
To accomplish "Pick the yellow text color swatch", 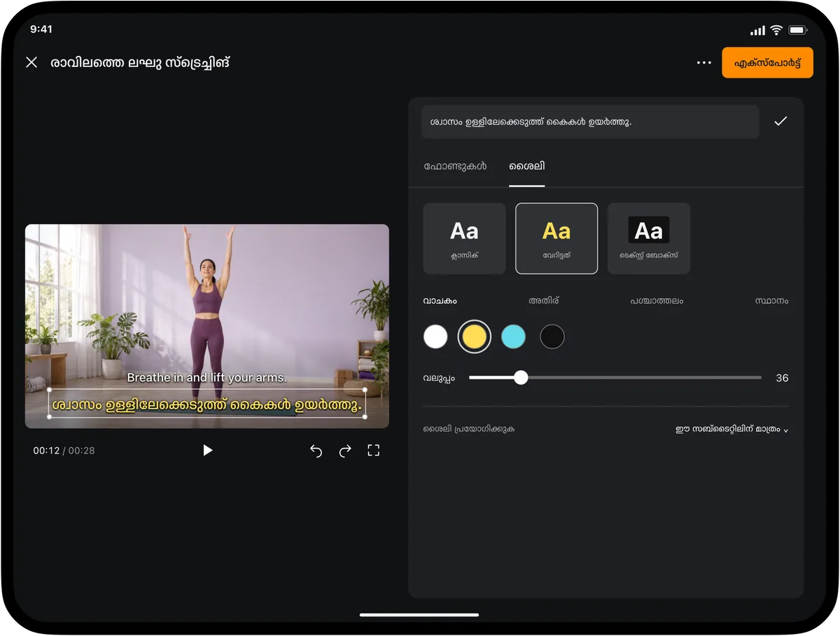I will pyautogui.click(x=474, y=337).
